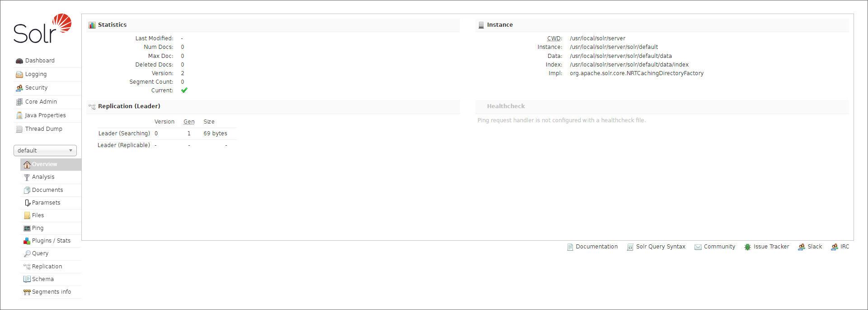Open the Query page

[x=40, y=253]
